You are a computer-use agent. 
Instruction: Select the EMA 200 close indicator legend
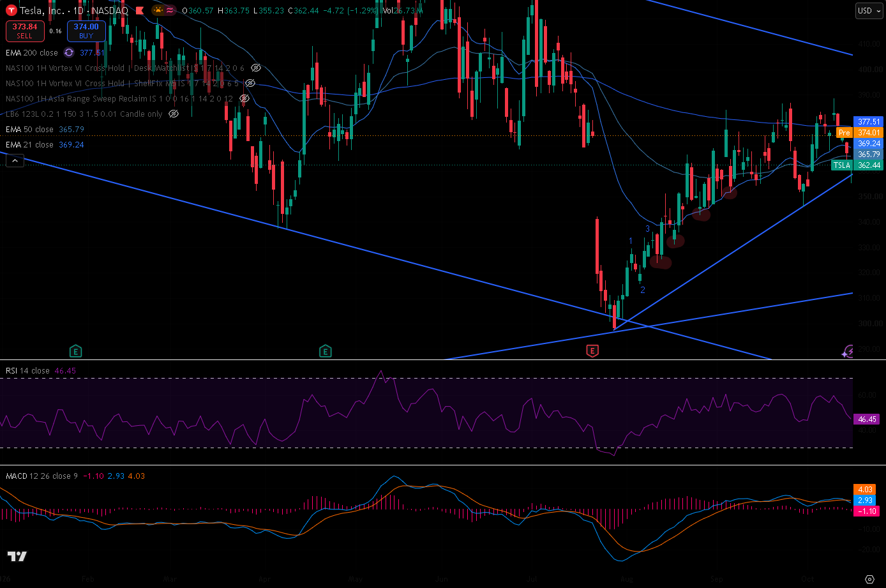(x=32, y=53)
